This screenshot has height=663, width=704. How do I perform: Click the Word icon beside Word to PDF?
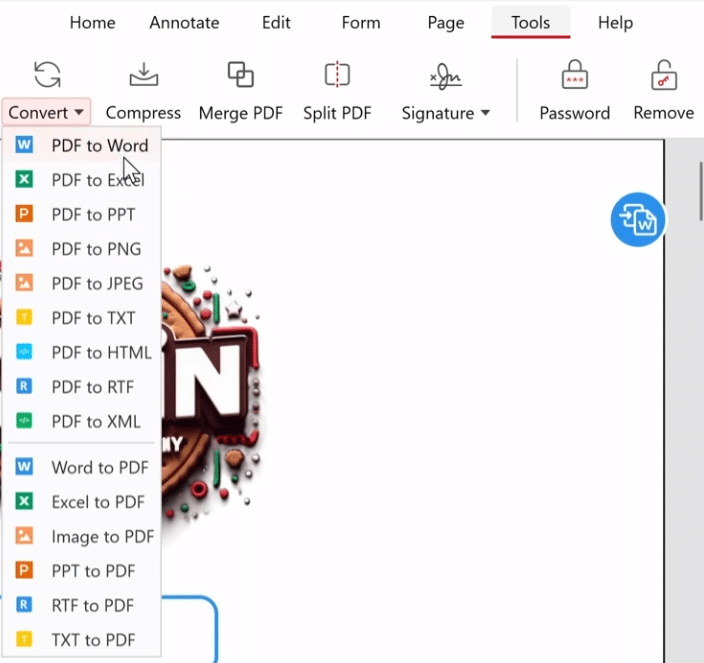pyautogui.click(x=24, y=466)
